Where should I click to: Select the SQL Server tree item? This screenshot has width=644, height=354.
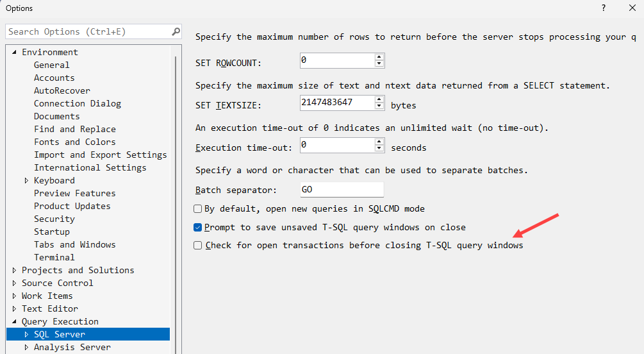59,335
